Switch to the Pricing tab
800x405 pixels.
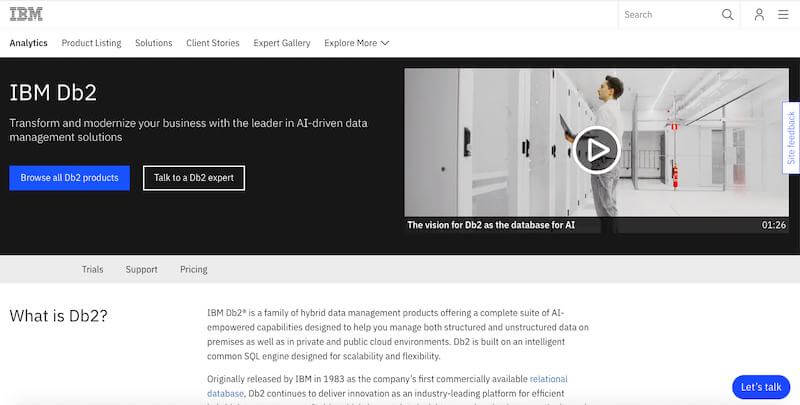point(194,269)
